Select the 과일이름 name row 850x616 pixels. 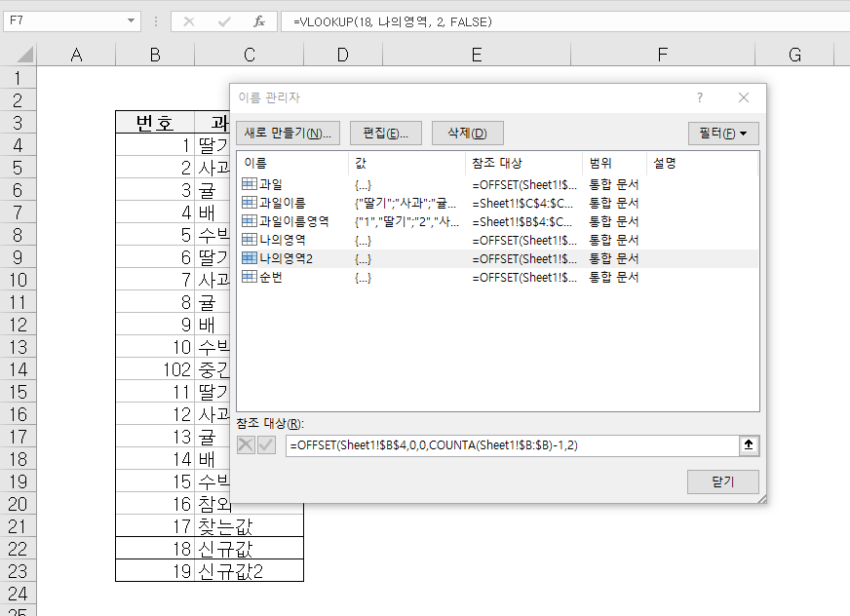[497, 204]
